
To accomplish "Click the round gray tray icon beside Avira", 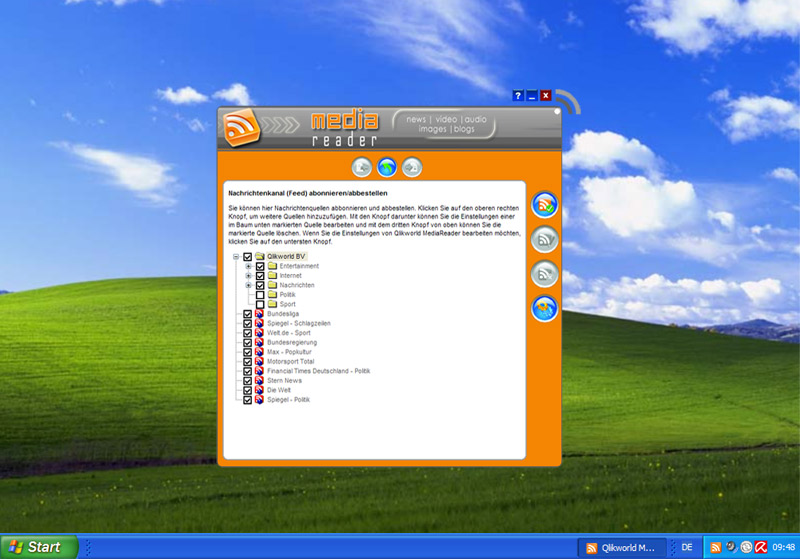I will tap(746, 547).
